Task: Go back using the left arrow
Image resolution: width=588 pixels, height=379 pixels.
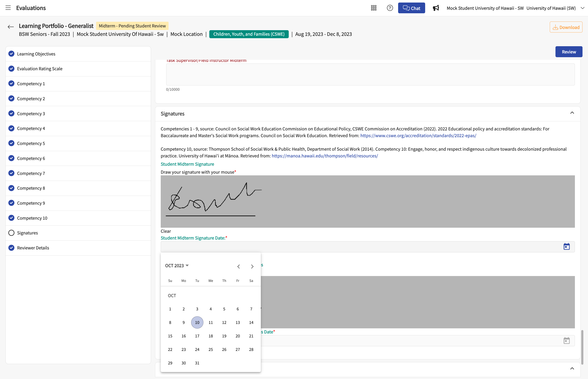Action: (11, 27)
